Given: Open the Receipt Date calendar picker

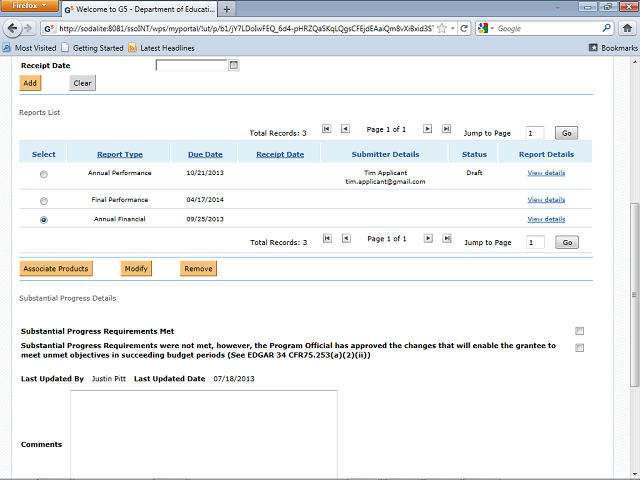Looking at the screenshot, I should click(233, 65).
